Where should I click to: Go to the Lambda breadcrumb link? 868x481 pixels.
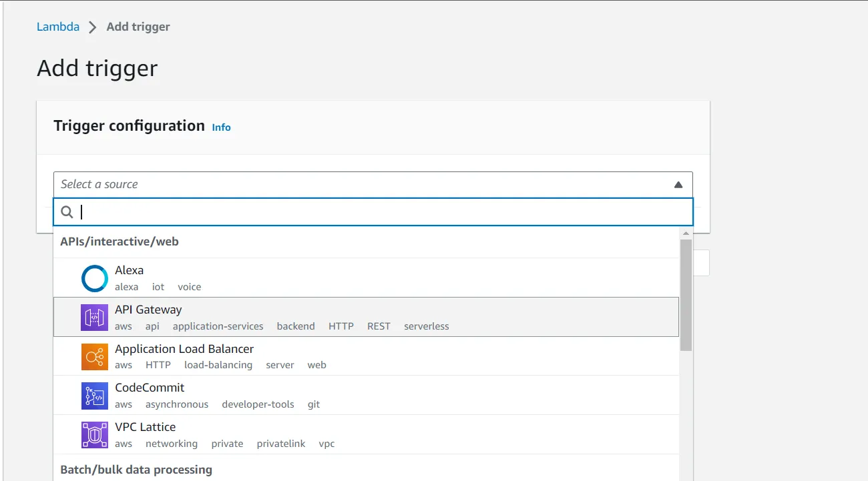[58, 27]
